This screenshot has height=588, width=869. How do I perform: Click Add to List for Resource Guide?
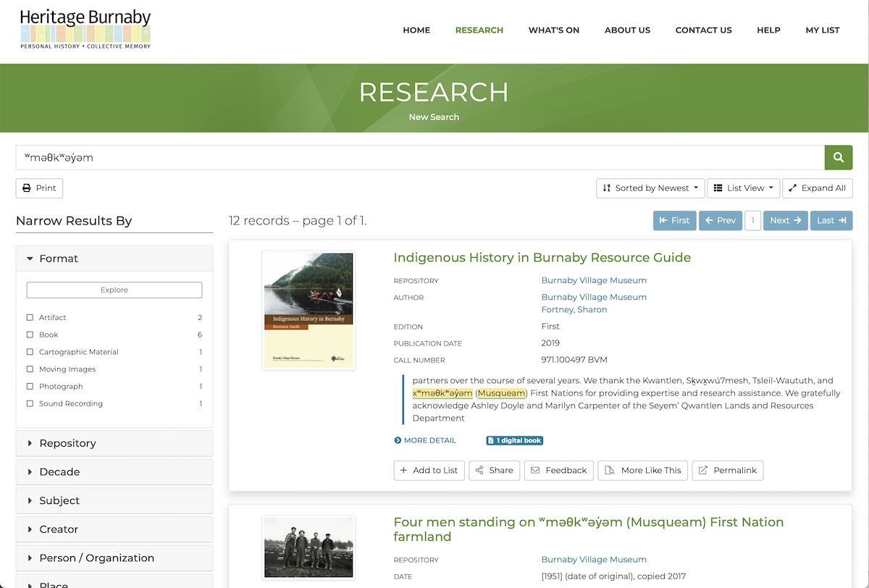(429, 471)
